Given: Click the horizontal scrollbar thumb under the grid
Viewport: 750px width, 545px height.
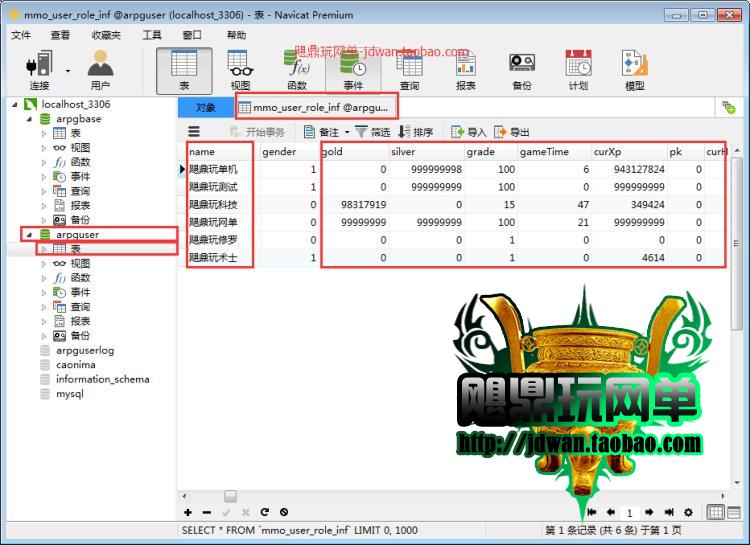Looking at the screenshot, I should pos(230,496).
